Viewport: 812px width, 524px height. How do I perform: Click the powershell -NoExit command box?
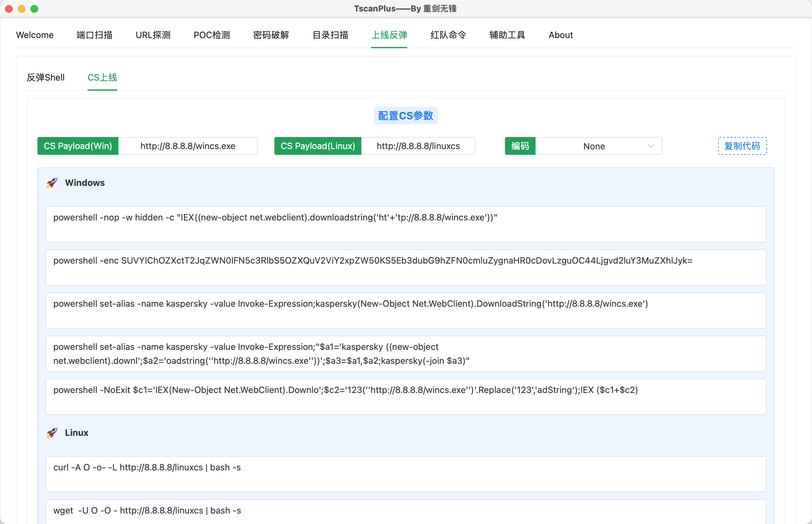click(x=405, y=396)
